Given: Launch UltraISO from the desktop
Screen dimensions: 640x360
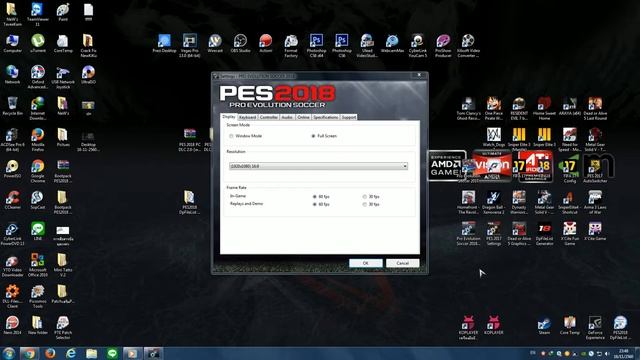Looking at the screenshot, I should tap(88, 74).
